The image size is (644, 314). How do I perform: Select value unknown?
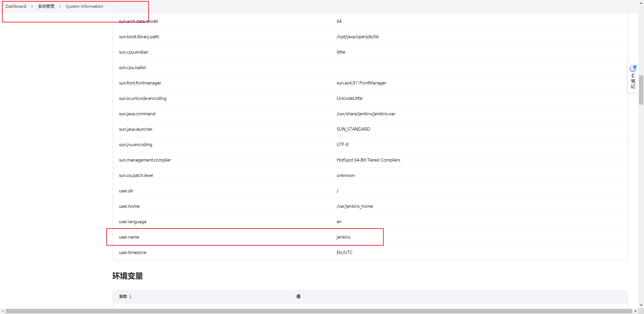[345, 175]
